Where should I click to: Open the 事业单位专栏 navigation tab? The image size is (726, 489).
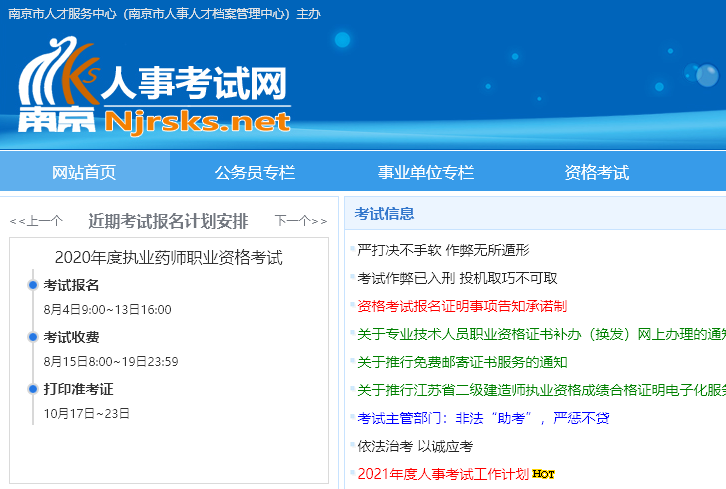pos(426,172)
